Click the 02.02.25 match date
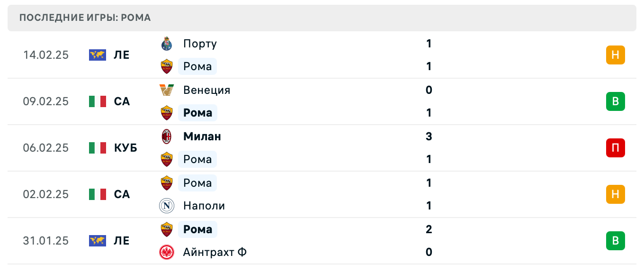The width and height of the screenshot is (644, 273). (46, 194)
